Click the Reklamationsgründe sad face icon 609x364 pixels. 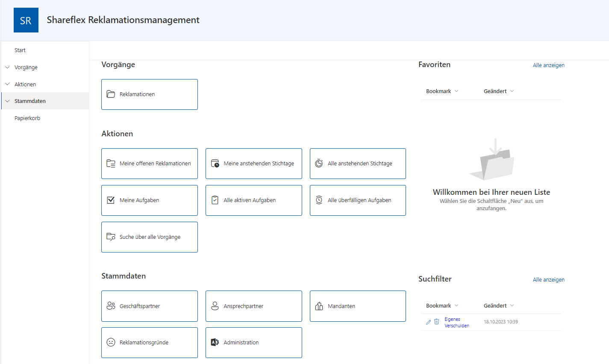(x=111, y=343)
